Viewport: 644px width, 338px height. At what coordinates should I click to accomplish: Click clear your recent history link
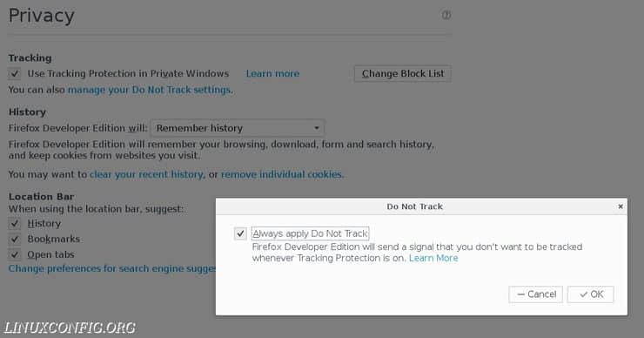(146, 174)
